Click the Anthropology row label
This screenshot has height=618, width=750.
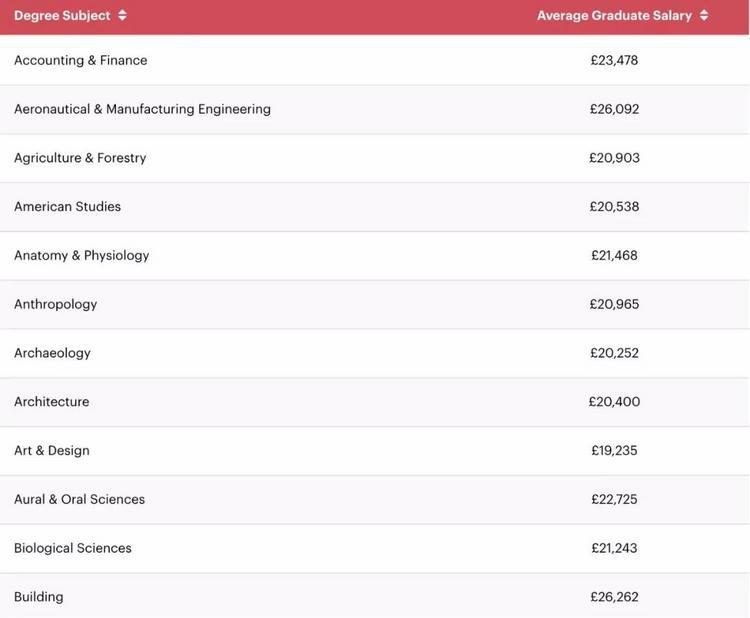pos(55,304)
